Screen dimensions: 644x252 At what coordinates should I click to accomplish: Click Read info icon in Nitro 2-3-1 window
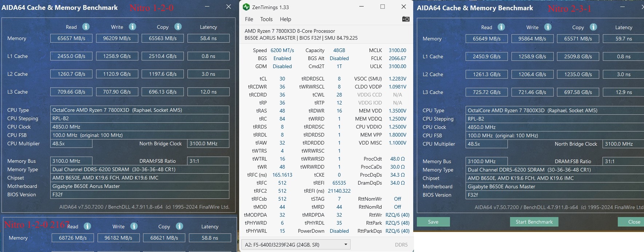click(x=501, y=27)
